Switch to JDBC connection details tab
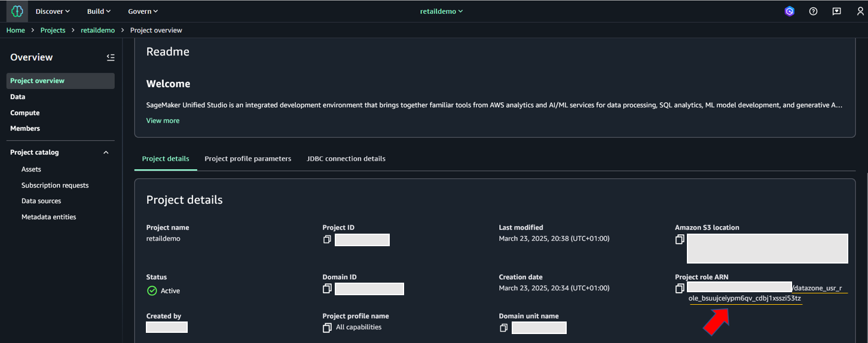 click(x=346, y=159)
